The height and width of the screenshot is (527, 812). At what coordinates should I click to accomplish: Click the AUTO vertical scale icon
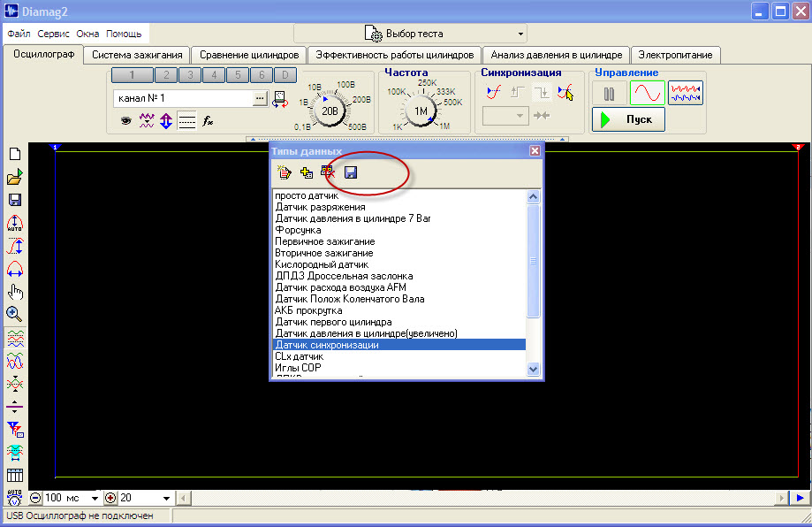point(15,223)
